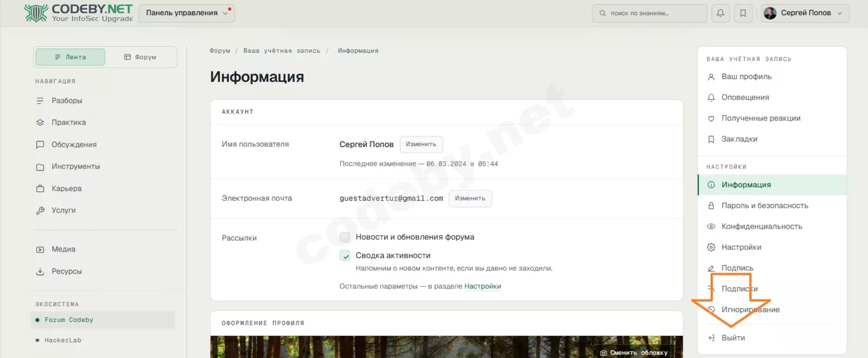868x358 pixels.
Task: Click the Настройки gear icon
Action: coord(711,247)
